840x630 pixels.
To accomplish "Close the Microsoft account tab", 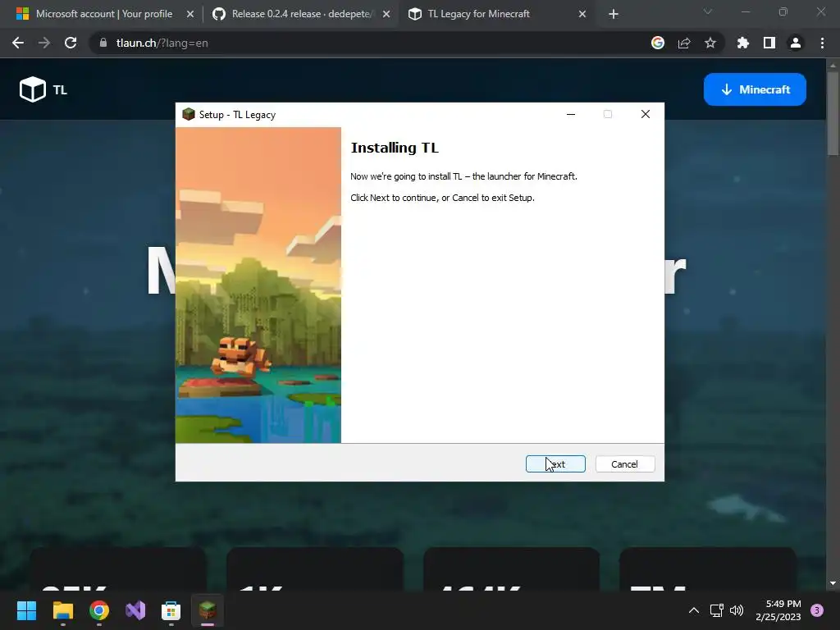I will [190, 15].
